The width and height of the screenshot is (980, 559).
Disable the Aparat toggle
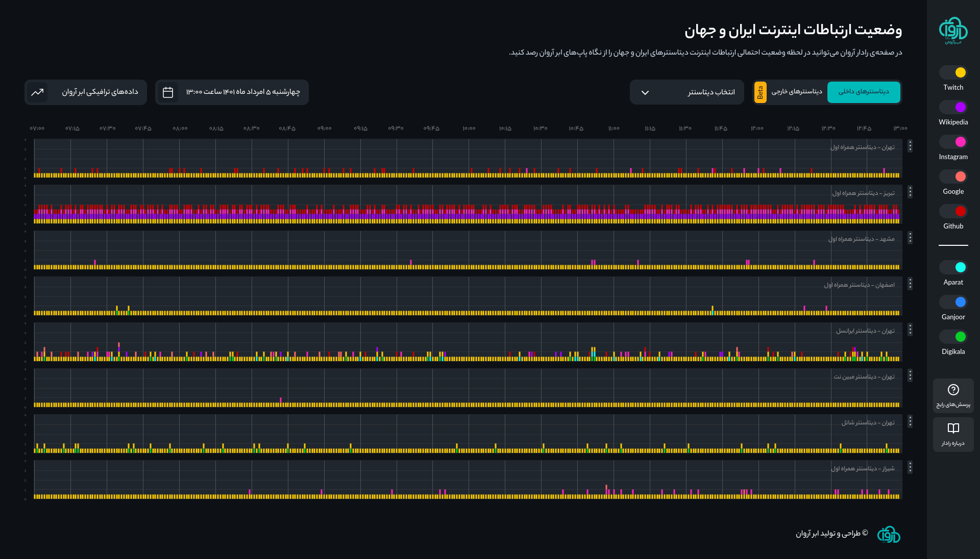pos(953,267)
